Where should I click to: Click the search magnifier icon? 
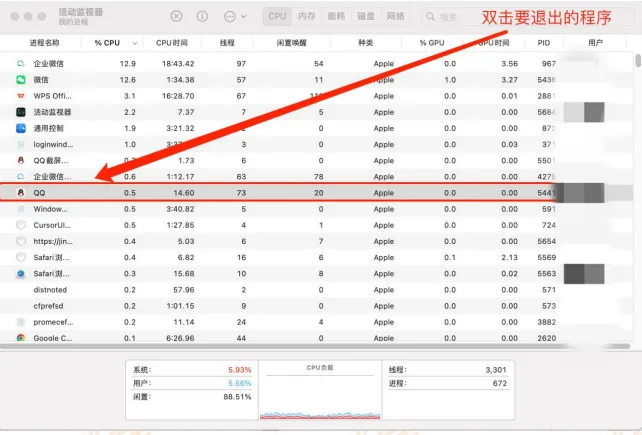click(x=430, y=17)
